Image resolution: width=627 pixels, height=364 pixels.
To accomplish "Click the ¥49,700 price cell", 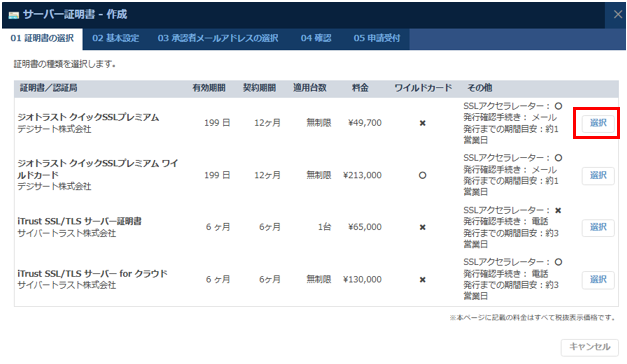I will [x=365, y=123].
